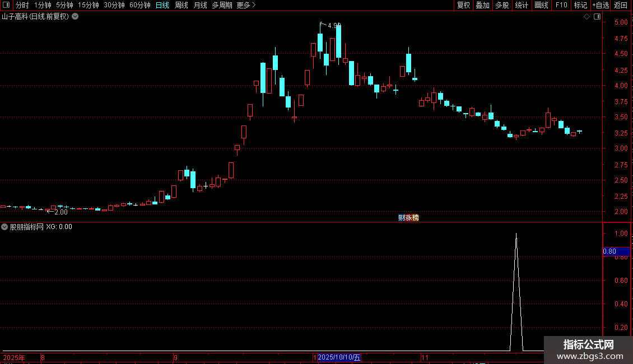633x364 pixels.
Task: Click the 2025/10/10/五 date label
Action: [339, 357]
